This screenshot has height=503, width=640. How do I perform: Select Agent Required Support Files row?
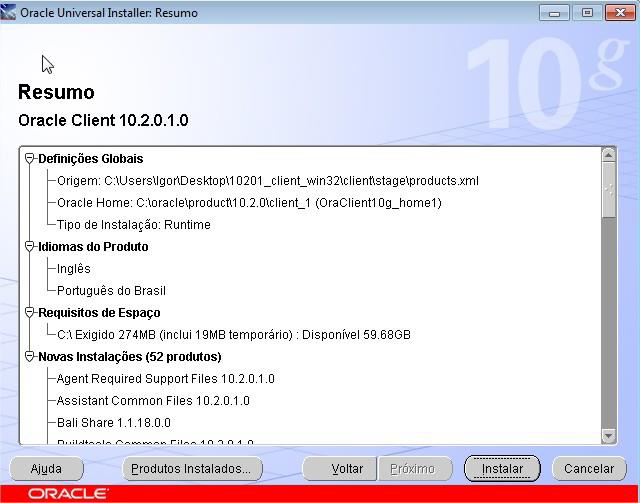(165, 379)
